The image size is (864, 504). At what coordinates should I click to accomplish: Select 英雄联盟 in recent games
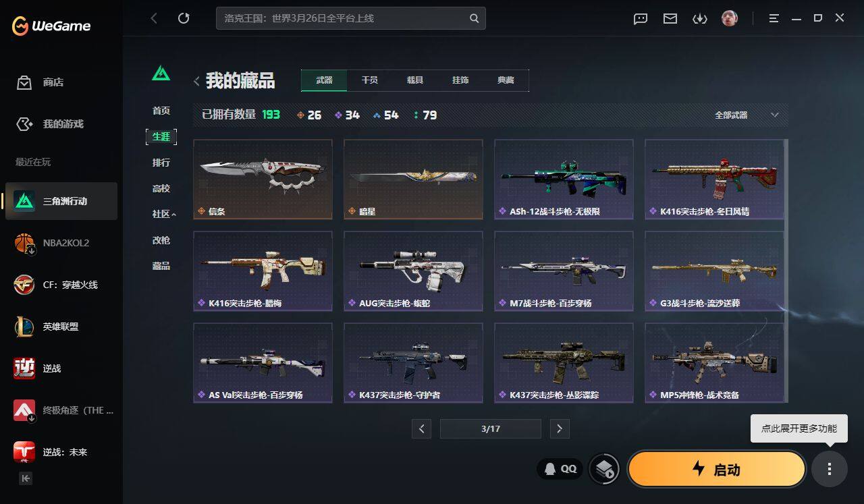pyautogui.click(x=61, y=327)
